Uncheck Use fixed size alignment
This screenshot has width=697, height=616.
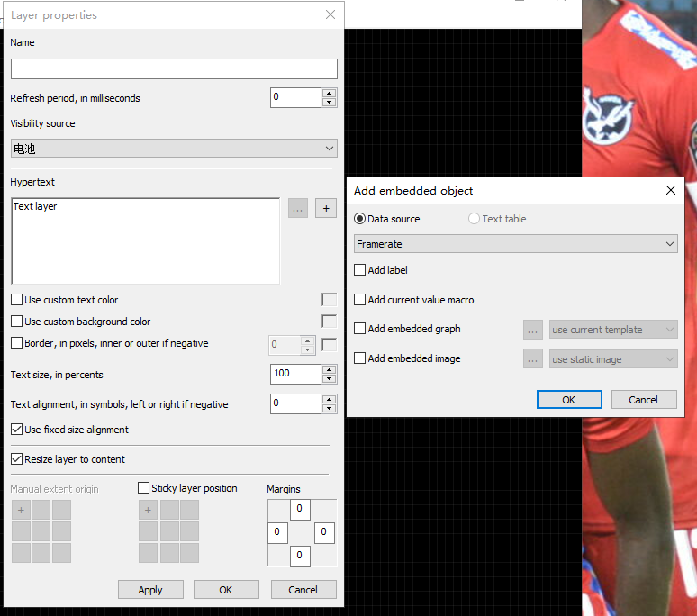17,430
